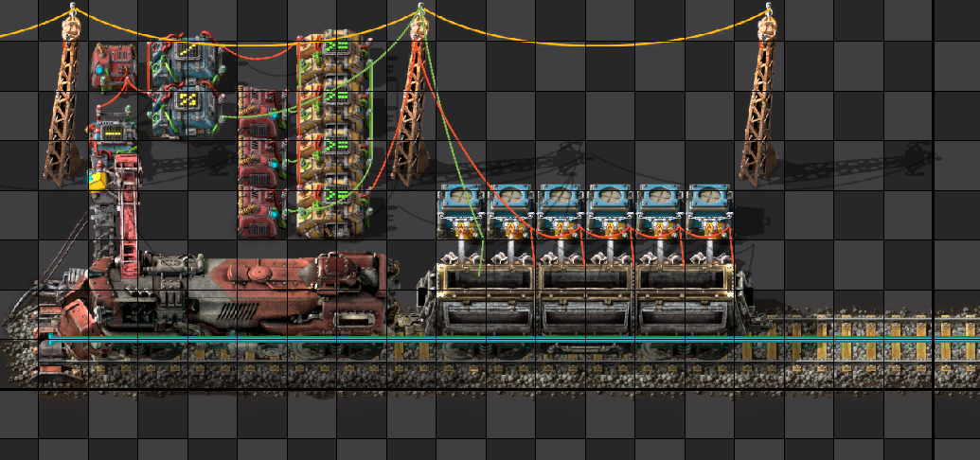The width and height of the screenshot is (980, 460).
Task: Select the inserter under the first requester chest
Action: coord(461,245)
